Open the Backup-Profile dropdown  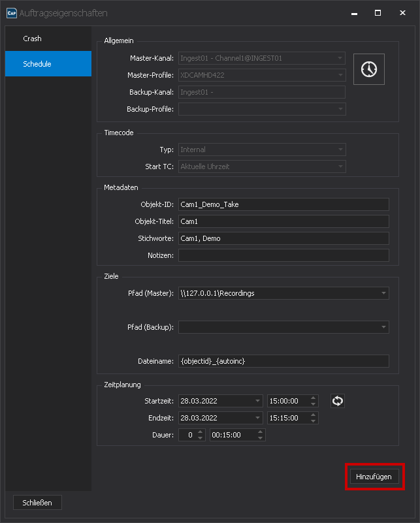coord(262,109)
